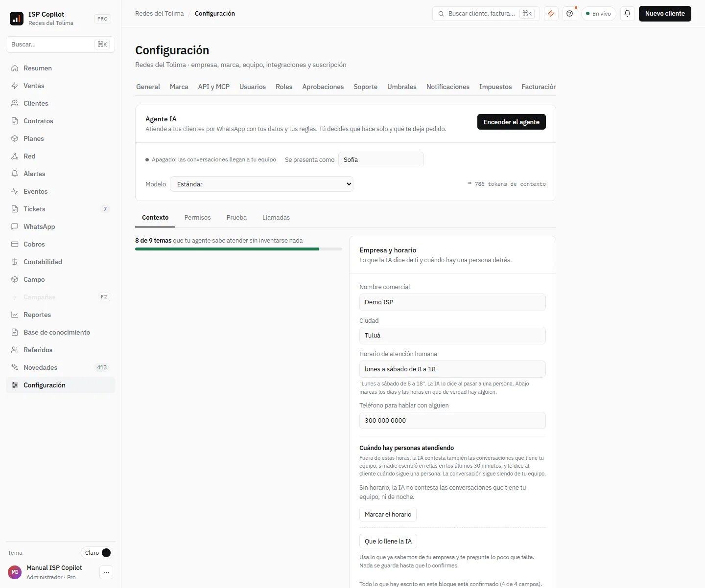Click the Nuevo cliente button
The image size is (705, 588).
665,14
